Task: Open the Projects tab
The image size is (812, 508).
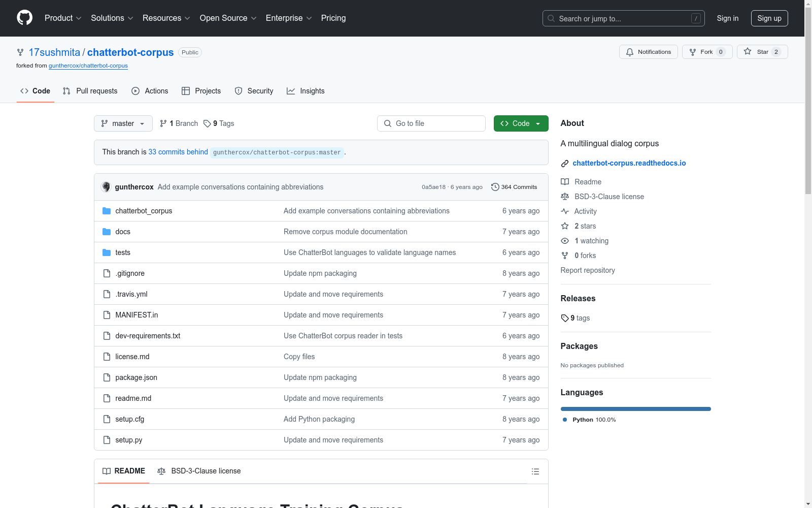Action: coord(201,91)
